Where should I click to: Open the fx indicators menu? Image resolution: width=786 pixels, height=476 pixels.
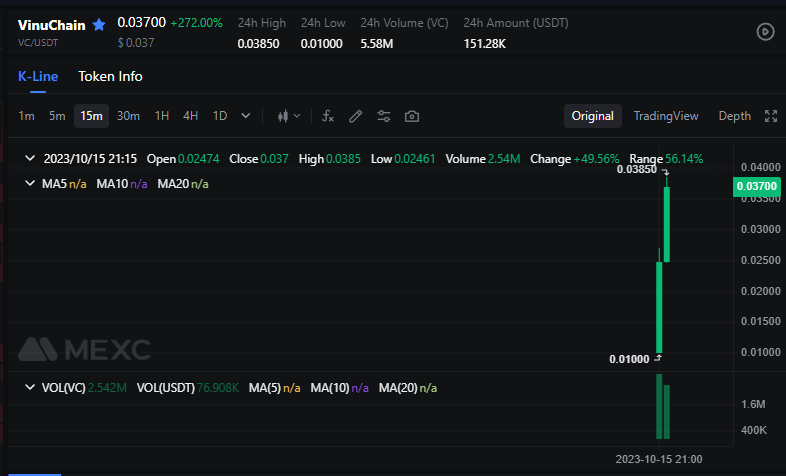328,116
